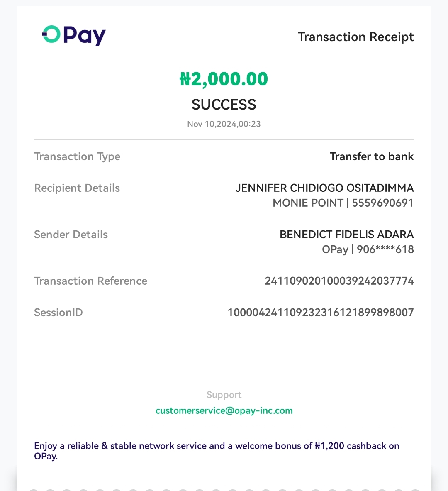This screenshot has width=448, height=491.
Task: Click the SessionID label
Action: click(x=58, y=313)
